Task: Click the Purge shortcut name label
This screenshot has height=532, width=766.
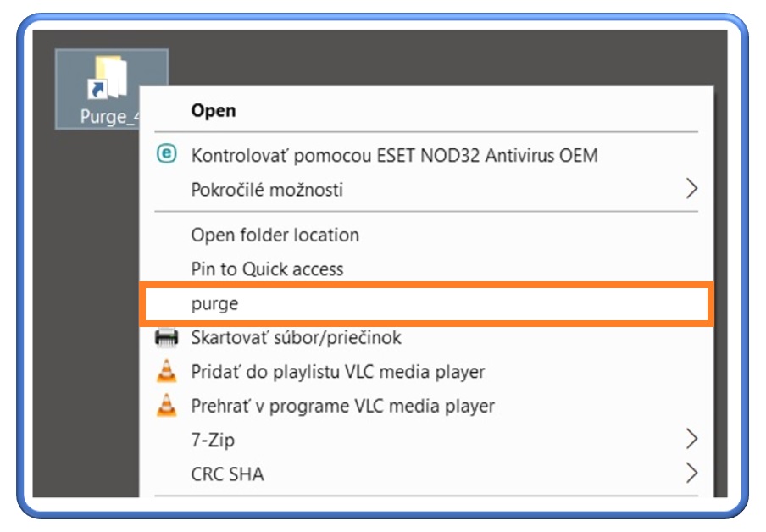Action: [106, 116]
